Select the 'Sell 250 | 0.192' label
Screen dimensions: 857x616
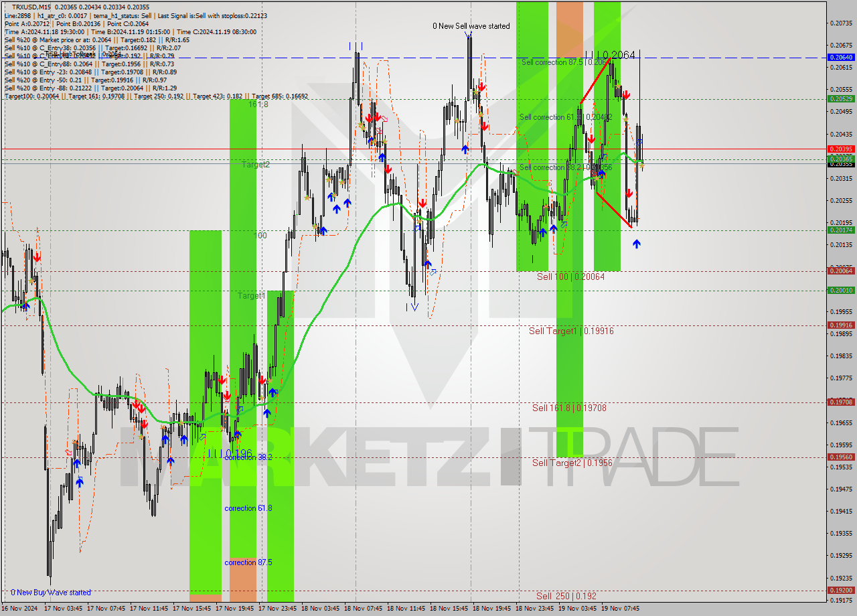tap(566, 596)
